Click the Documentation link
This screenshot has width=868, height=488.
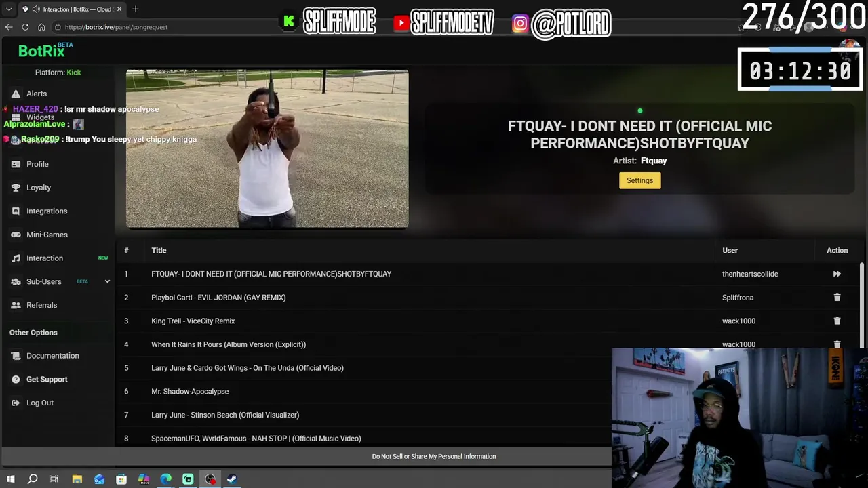coord(53,356)
